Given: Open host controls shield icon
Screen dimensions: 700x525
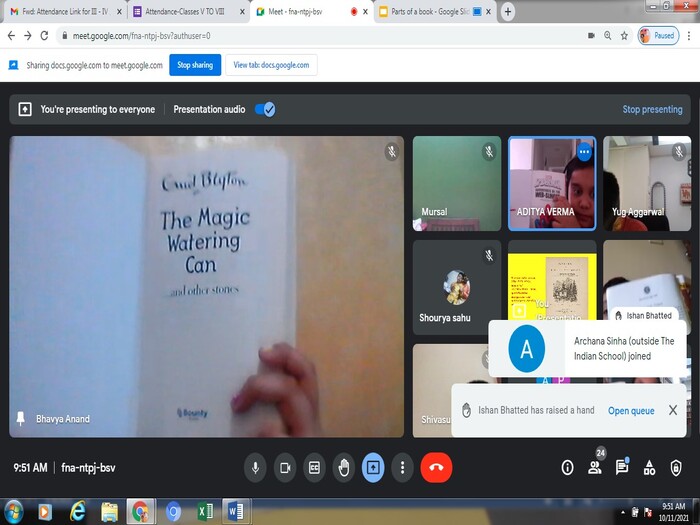Looking at the screenshot, I should click(x=676, y=467).
